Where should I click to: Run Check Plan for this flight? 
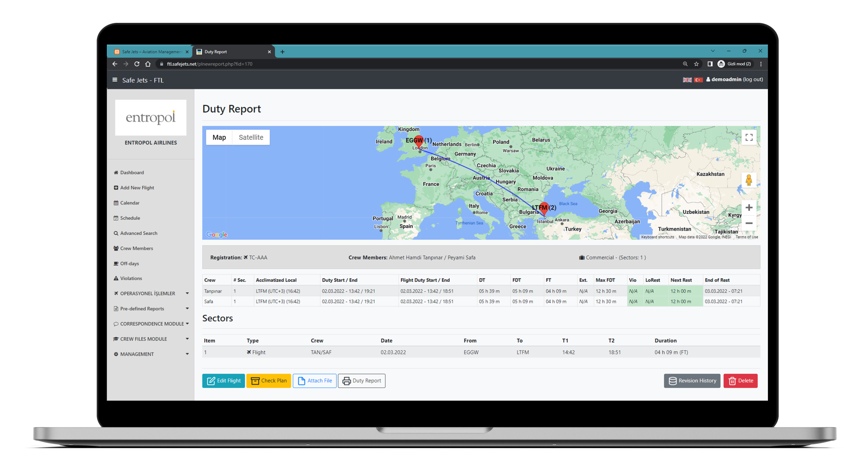tap(268, 381)
